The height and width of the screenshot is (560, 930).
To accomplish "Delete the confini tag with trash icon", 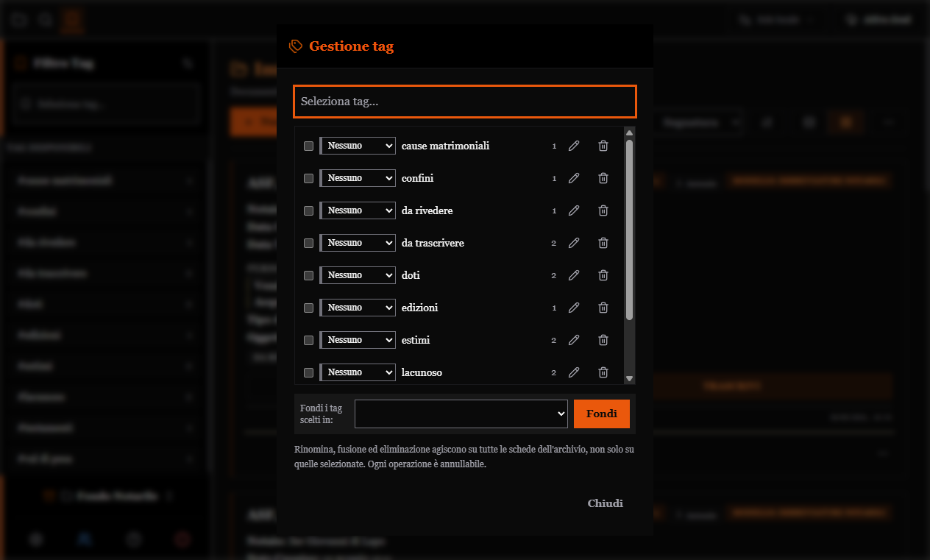I will [x=603, y=178].
